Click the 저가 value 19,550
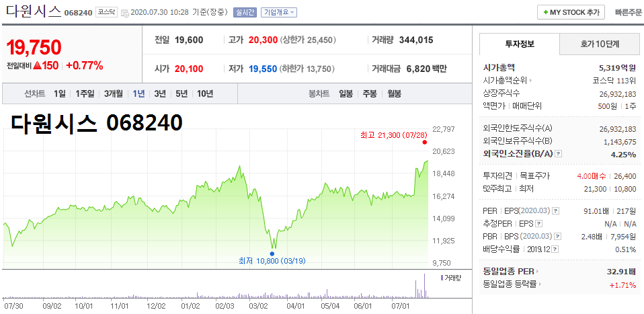 [262, 69]
